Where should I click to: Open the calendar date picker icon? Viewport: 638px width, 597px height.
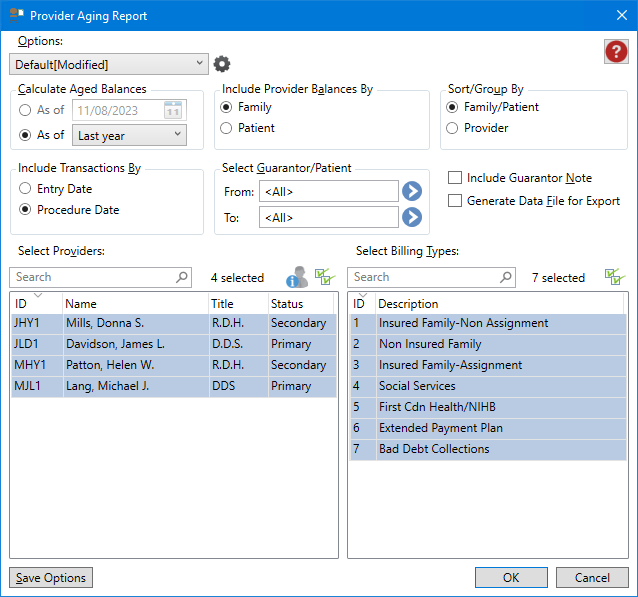click(173, 110)
